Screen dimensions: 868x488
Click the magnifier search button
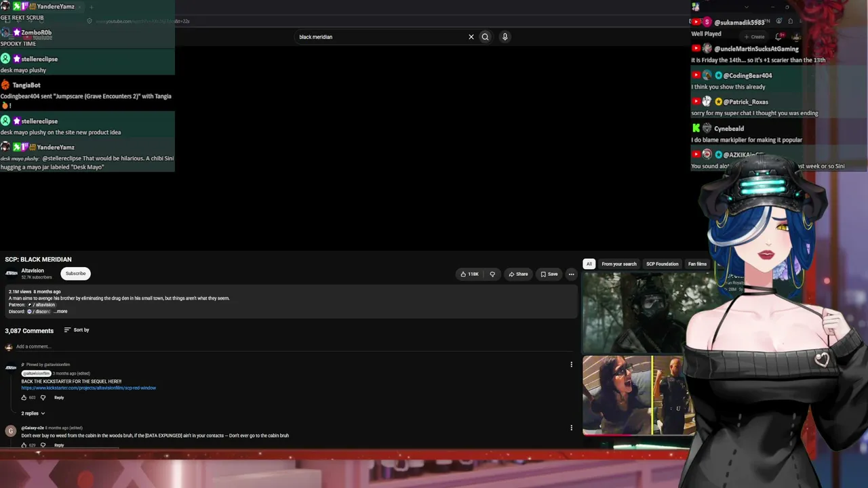point(485,37)
